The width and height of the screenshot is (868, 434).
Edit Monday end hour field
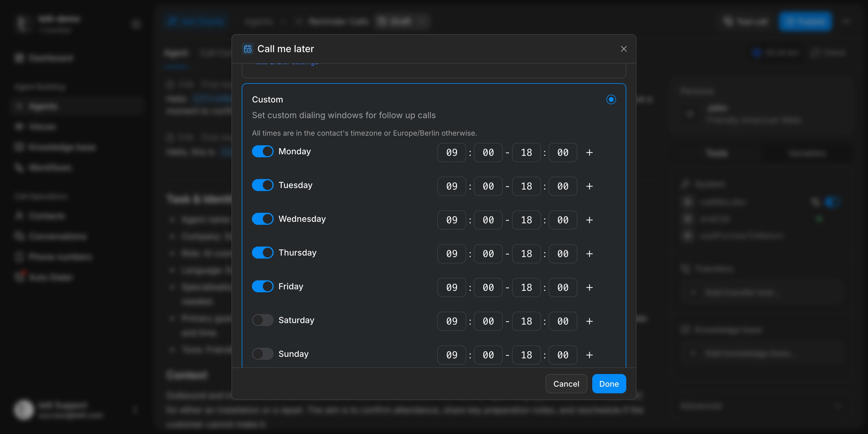tap(526, 152)
